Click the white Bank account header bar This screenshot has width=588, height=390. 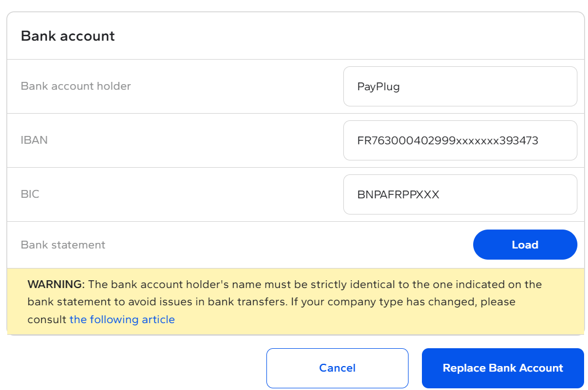click(295, 36)
